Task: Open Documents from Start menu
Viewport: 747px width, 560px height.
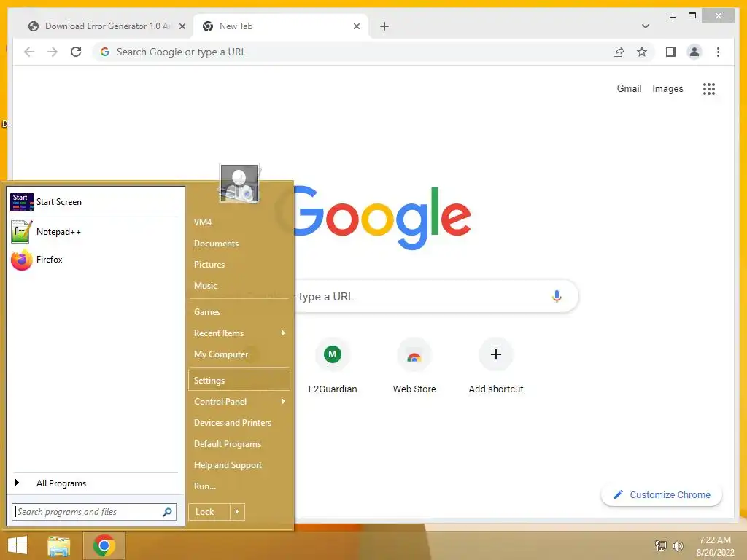Action: 239,244
